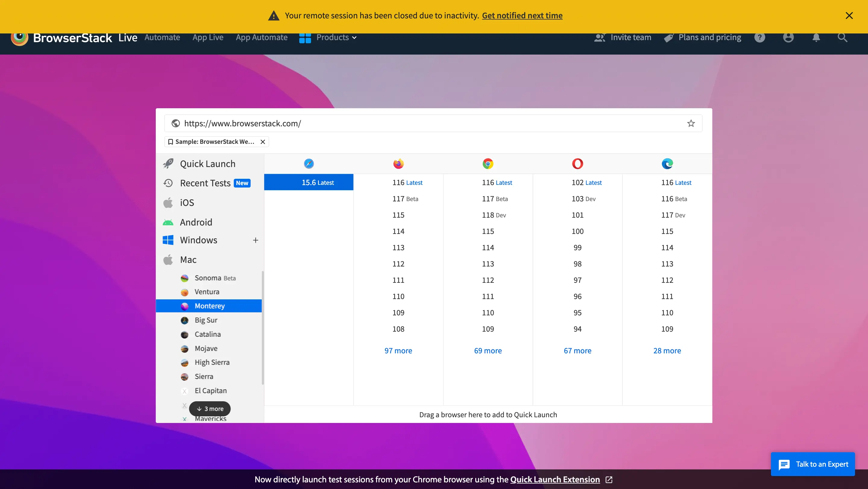Open the Products dropdown menu
The height and width of the screenshot is (489, 868).
pyautogui.click(x=336, y=37)
